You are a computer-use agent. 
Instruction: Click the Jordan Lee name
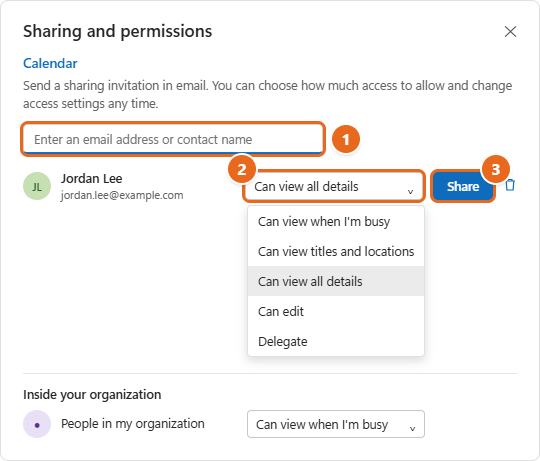click(92, 178)
